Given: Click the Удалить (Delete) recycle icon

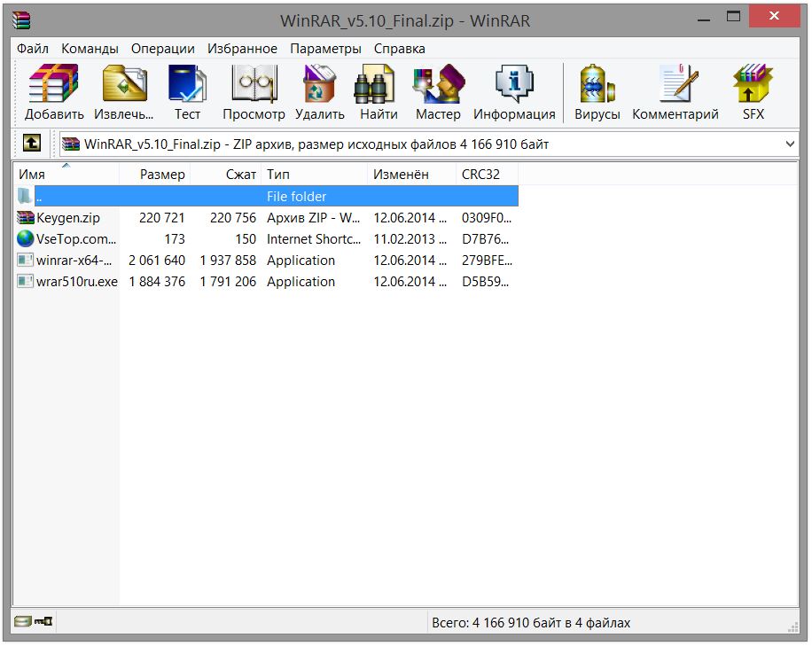Looking at the screenshot, I should 319,83.
